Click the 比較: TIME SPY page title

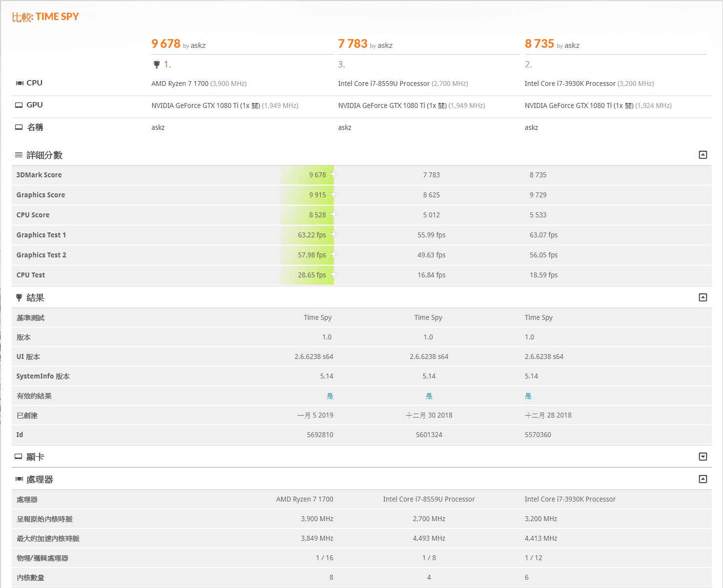tap(45, 17)
